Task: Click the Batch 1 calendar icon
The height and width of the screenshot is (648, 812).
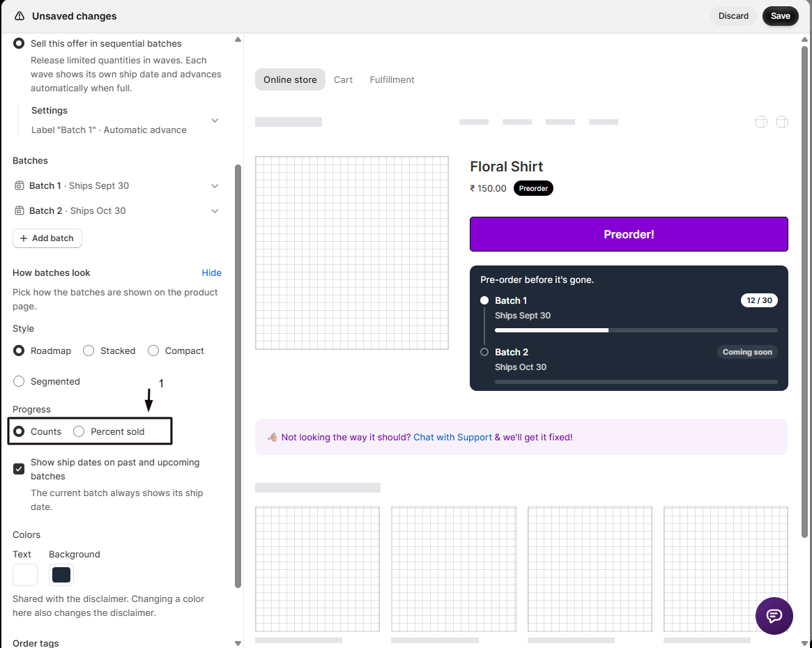Action: 19,185
